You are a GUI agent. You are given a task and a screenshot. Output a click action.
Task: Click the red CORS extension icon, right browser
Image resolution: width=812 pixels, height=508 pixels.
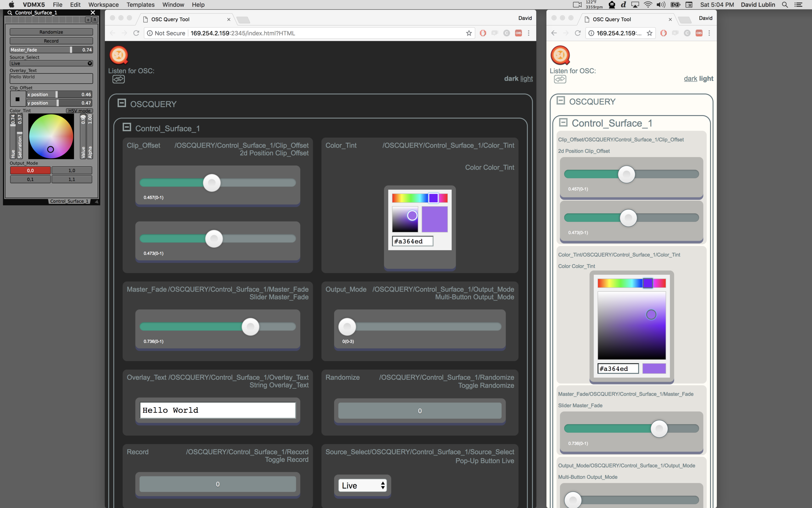[x=699, y=33]
